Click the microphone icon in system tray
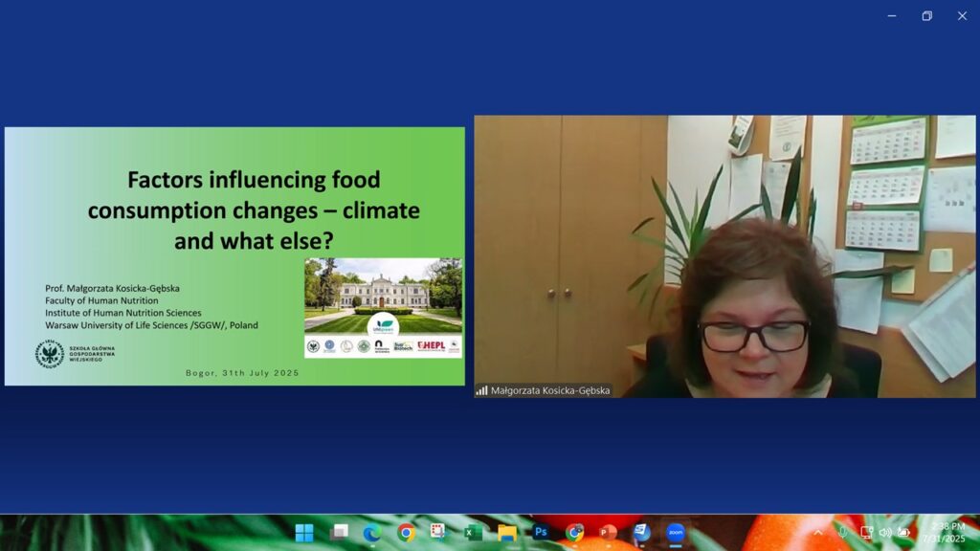This screenshot has height=551, width=980. coord(843,532)
